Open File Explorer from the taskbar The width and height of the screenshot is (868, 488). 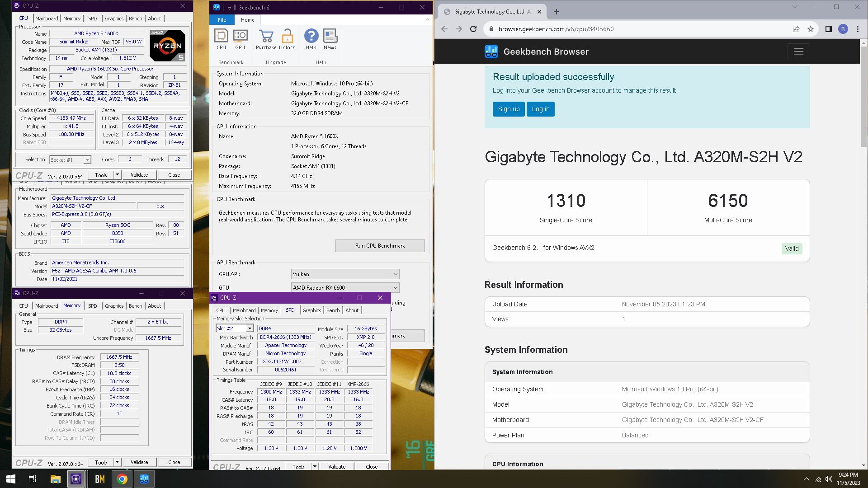[55, 479]
